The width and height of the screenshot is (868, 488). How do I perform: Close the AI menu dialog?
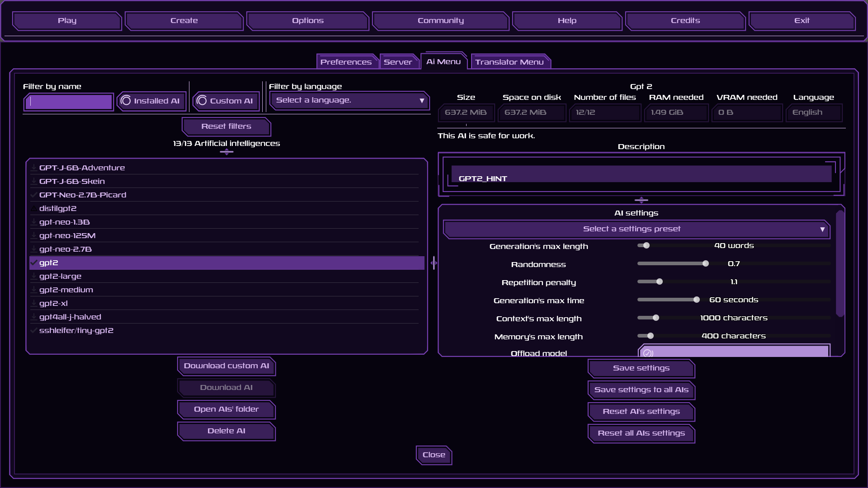[x=434, y=455]
